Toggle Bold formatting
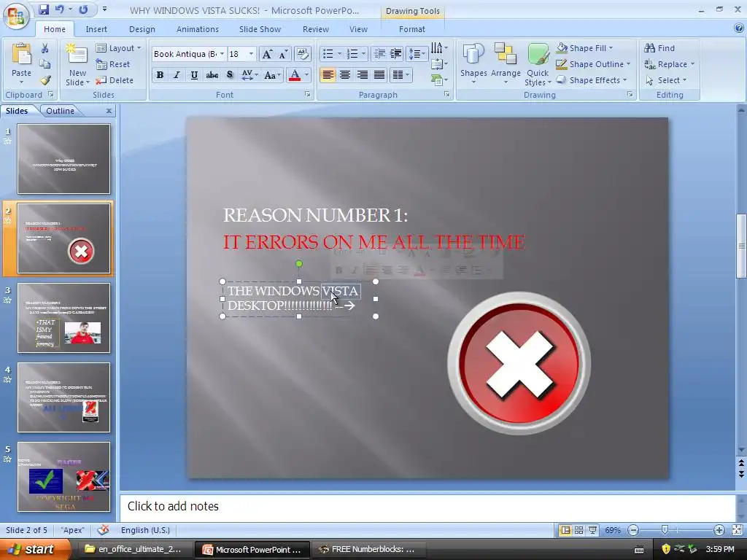Screen dimensions: 747x560 [x=160, y=75]
